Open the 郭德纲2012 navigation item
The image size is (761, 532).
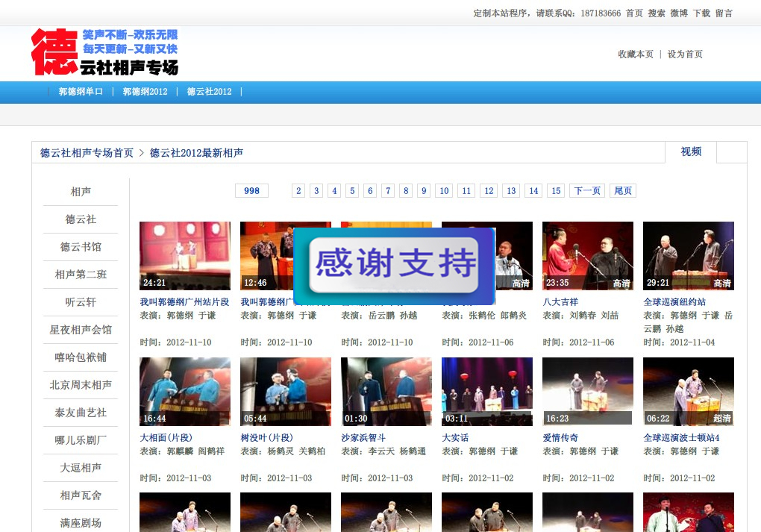click(x=145, y=91)
